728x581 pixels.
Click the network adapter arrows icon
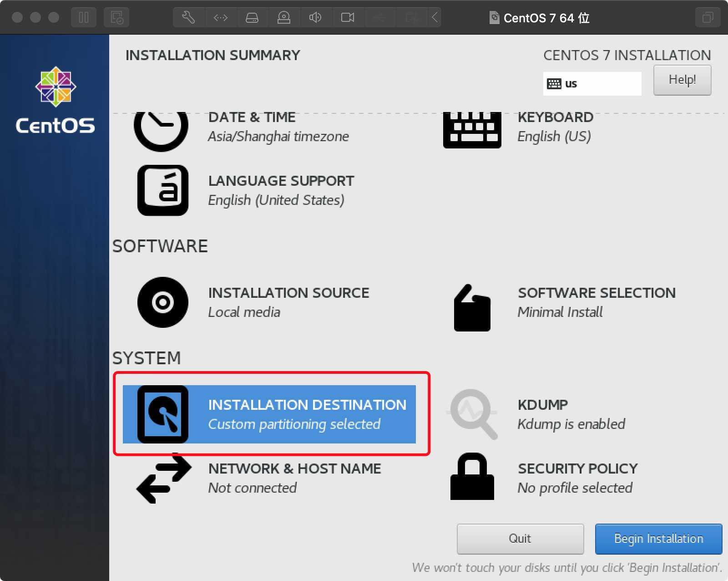coord(220,18)
